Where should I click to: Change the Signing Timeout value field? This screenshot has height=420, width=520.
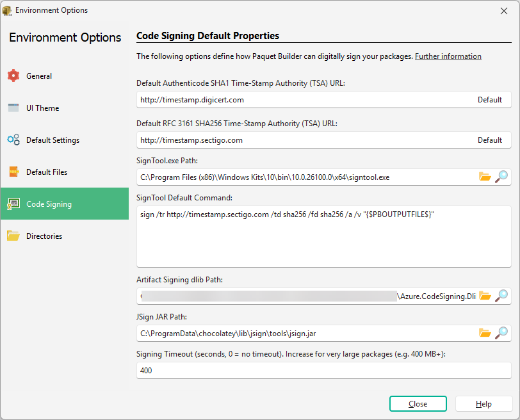(x=323, y=370)
